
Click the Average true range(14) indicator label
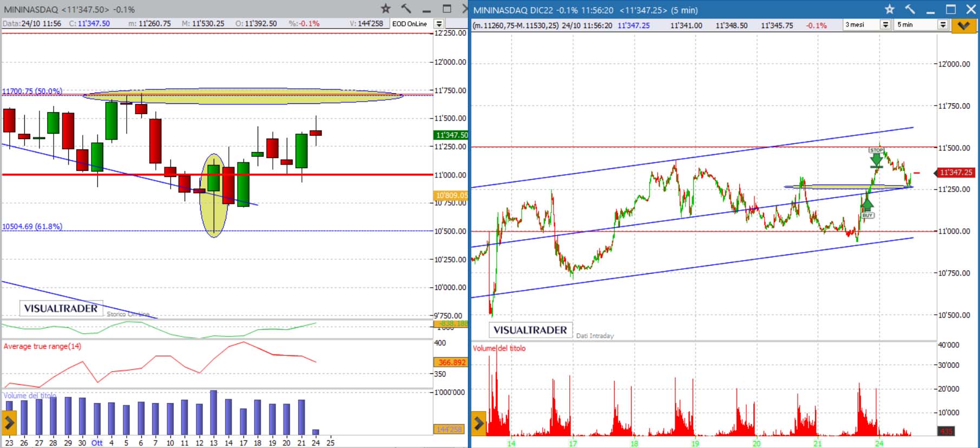click(42, 346)
